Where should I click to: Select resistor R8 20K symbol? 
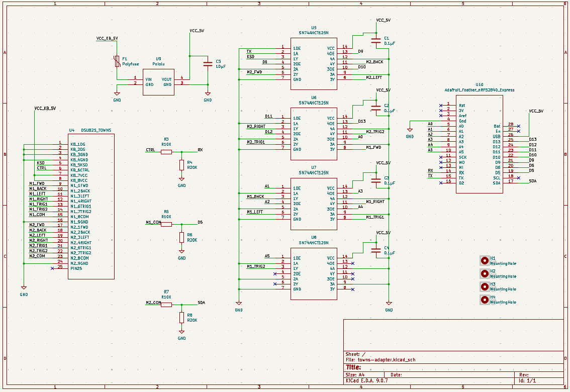click(181, 318)
